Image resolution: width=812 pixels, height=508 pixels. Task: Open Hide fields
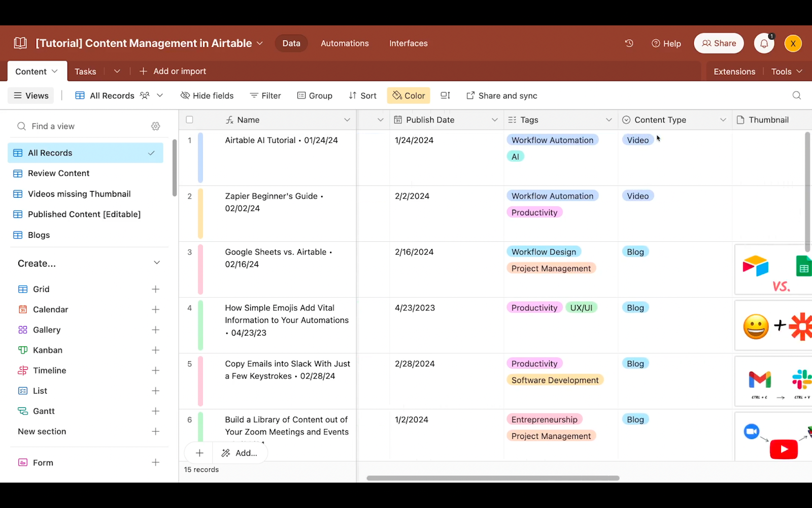click(x=207, y=96)
